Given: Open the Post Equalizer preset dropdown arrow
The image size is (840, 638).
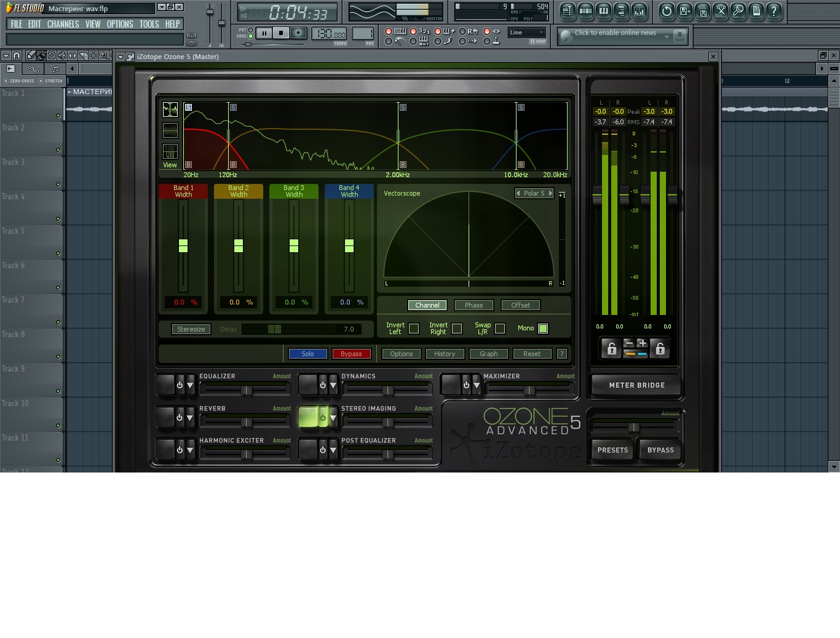Looking at the screenshot, I should click(x=333, y=450).
